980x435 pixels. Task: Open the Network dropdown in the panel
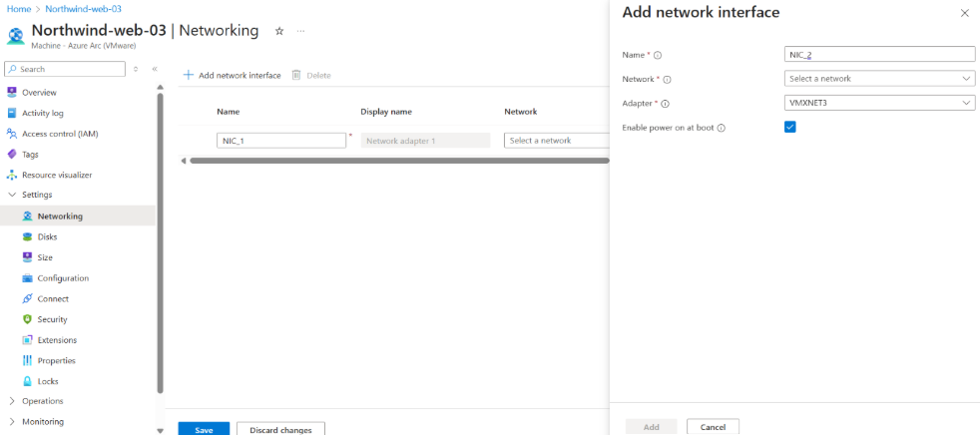coord(879,79)
